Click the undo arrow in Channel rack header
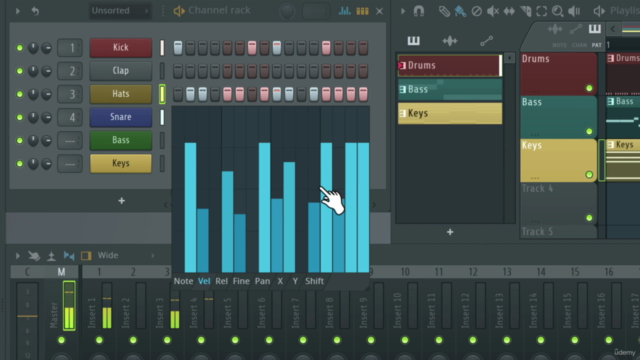640x360 pixels. 35,11
